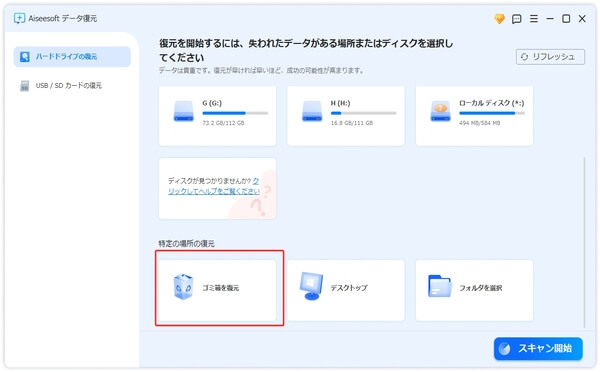Viewport: 600px width, 372px height.
Task: Click the unknown local disk icon
Action: click(440, 111)
